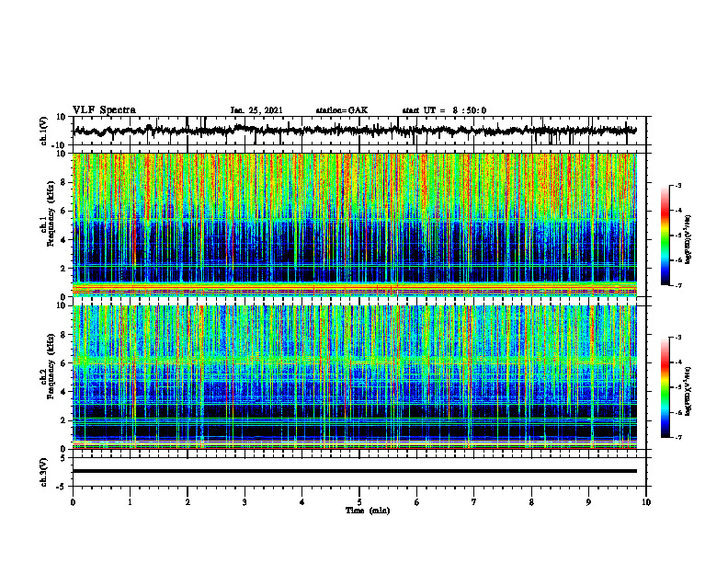
Task: Click the "4" kHz tick of ch.2 spectrogram
Action: 64,392
